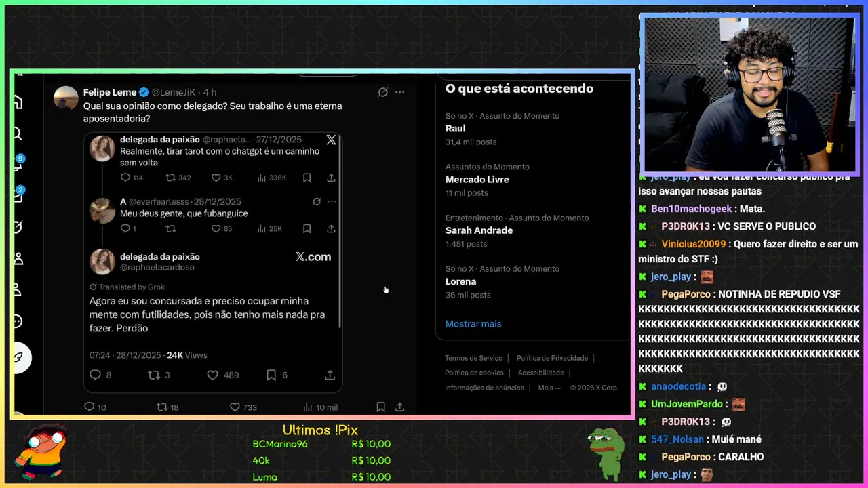The height and width of the screenshot is (488, 868).
Task: Click views icon showing 338K in screenshot
Action: point(261,178)
